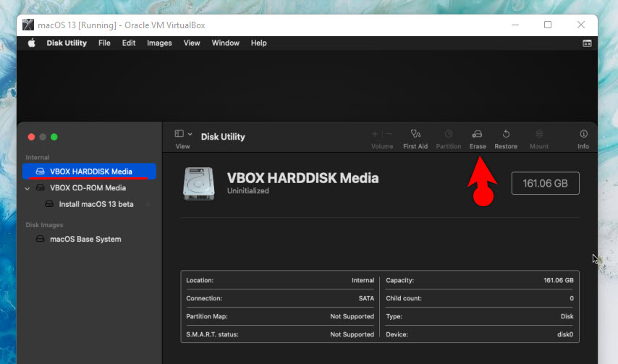Open the Help menu
Viewport: 618px width, 364px height.
pos(258,43)
